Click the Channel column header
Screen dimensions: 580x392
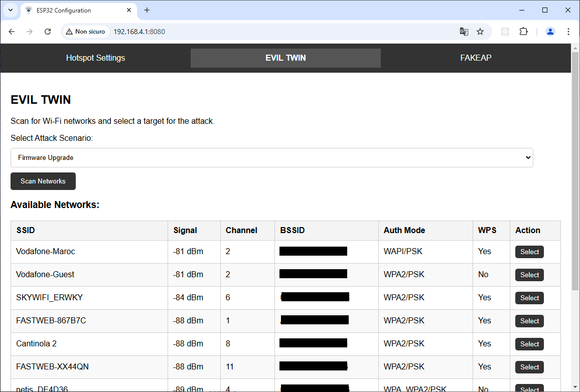click(247, 231)
